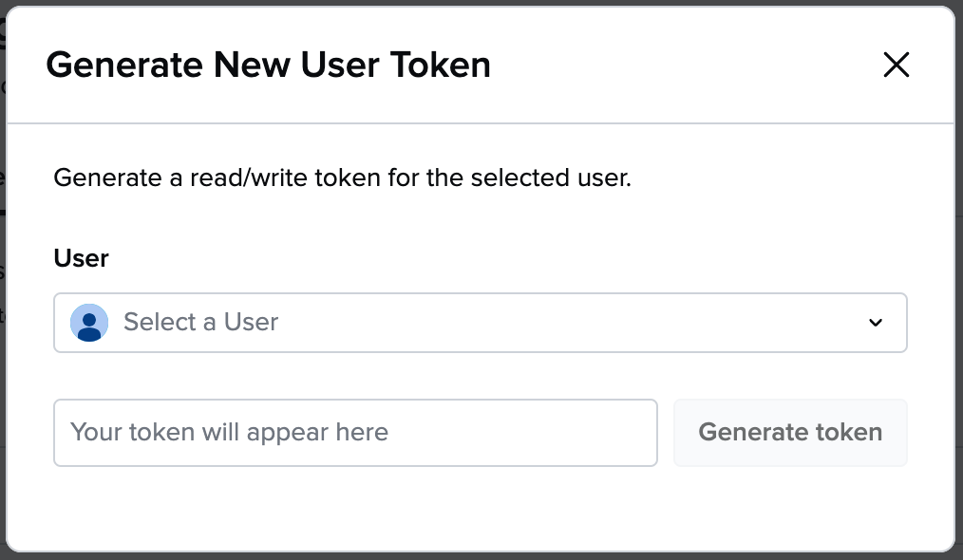The image size is (963, 560).
Task: Click the user avatar icon in dropdown
Action: (x=89, y=323)
